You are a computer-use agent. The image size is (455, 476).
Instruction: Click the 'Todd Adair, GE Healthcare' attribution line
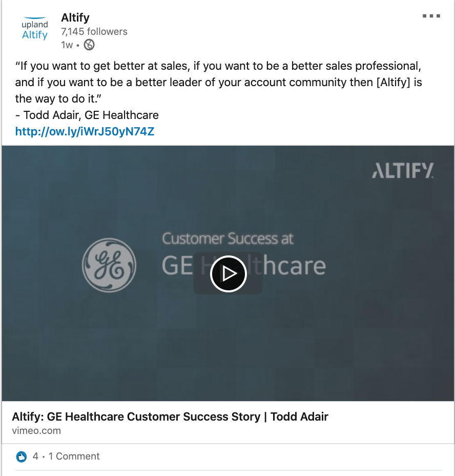pos(87,115)
